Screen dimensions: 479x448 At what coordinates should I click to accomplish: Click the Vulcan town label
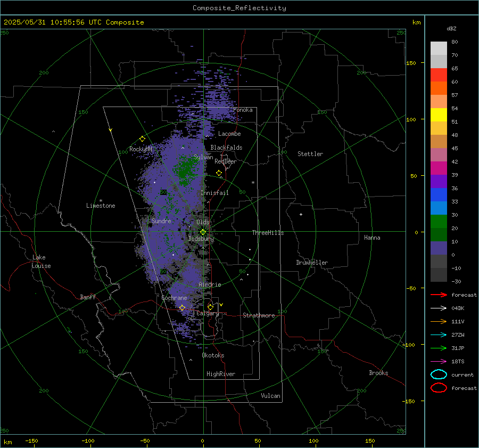[270, 396]
